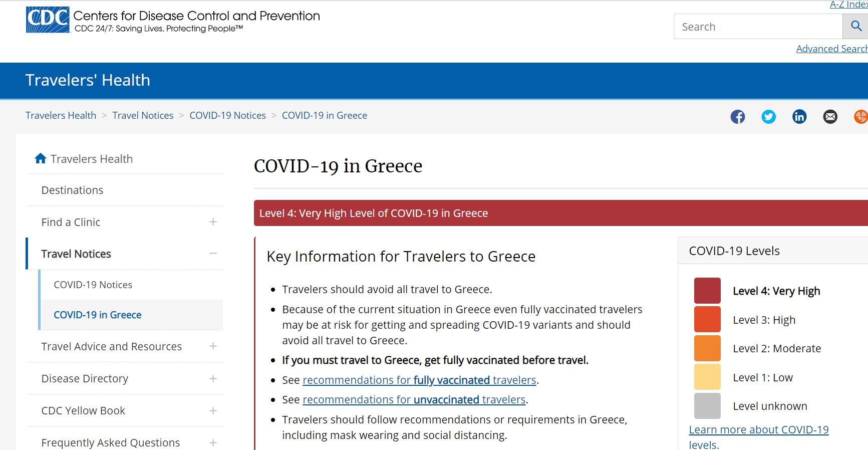Viewport: 868px width, 450px height.
Task: Expand Travel Advice and Resources
Action: [213, 346]
